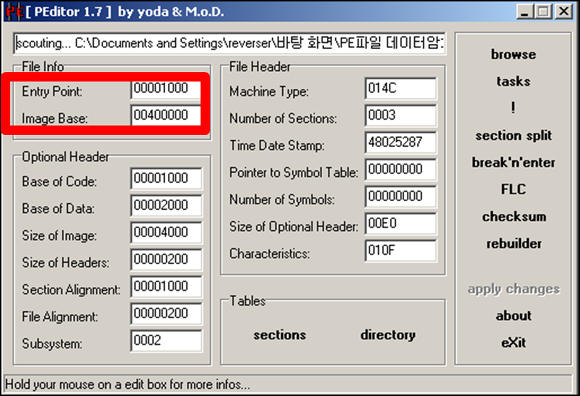Image resolution: width=580 pixels, height=396 pixels.
Task: Open the rebuilder tool
Action: click(x=514, y=244)
